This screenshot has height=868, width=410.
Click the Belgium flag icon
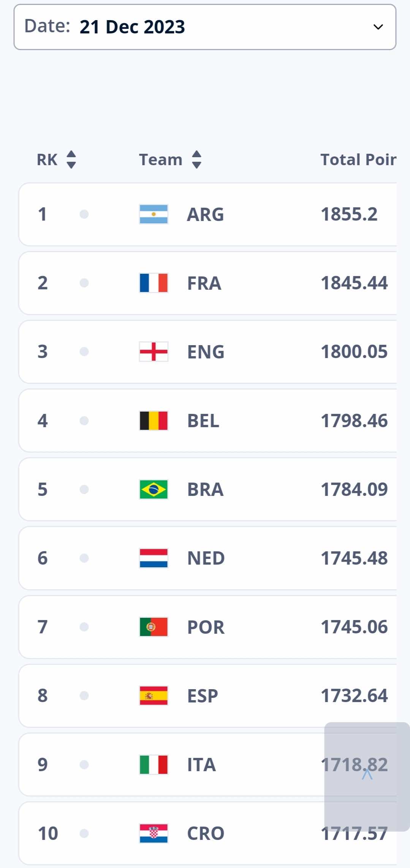pyautogui.click(x=154, y=421)
